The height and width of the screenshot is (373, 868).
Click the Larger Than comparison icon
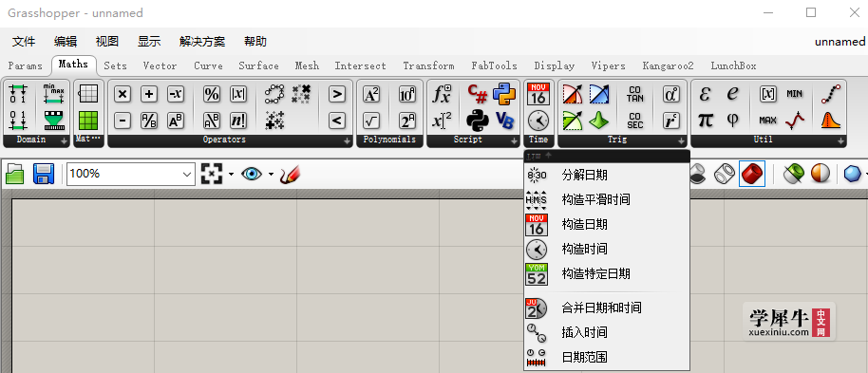pyautogui.click(x=336, y=95)
